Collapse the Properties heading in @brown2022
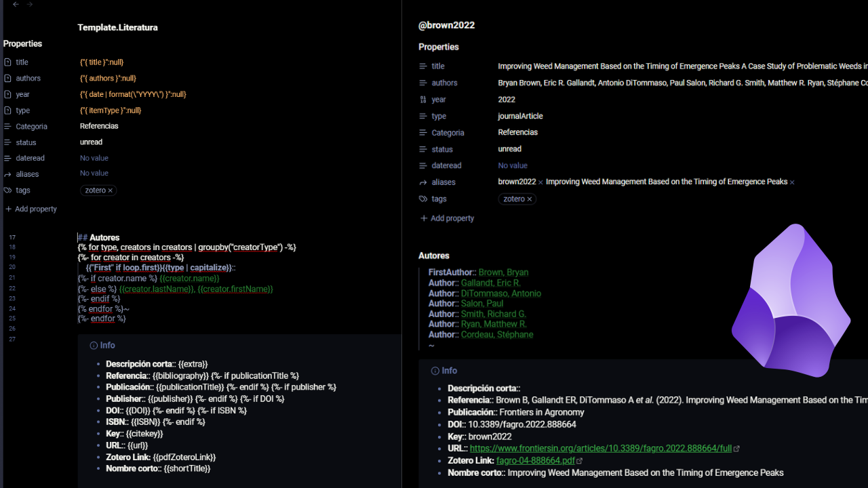The width and height of the screenshot is (868, 488). [x=438, y=47]
